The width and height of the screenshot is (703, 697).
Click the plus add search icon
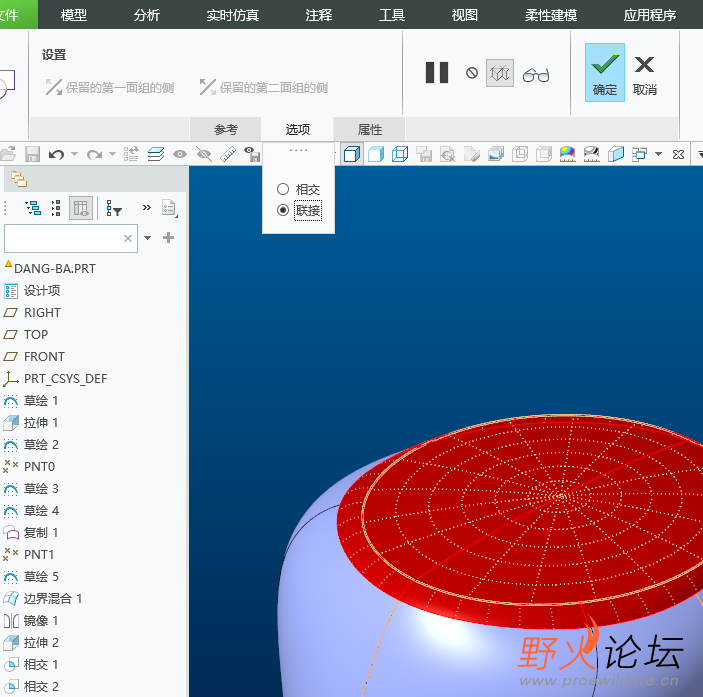point(169,238)
